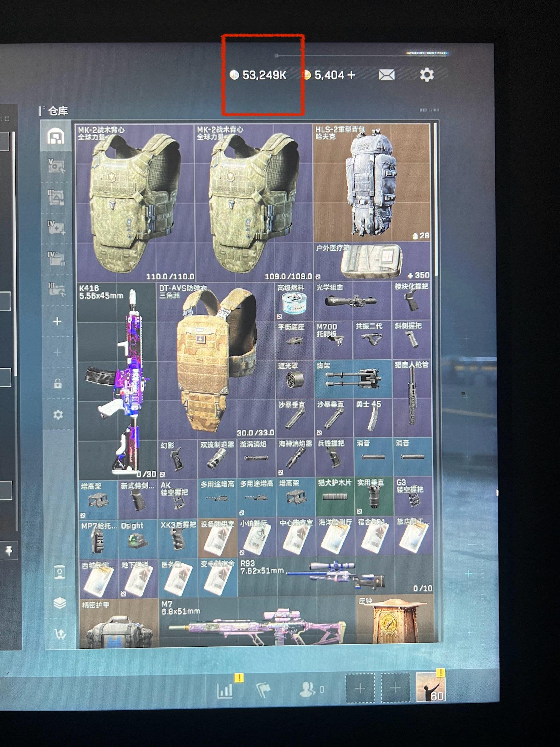
Task: Click the warehouse inventory vertical scrollbar
Action: [x=435, y=199]
